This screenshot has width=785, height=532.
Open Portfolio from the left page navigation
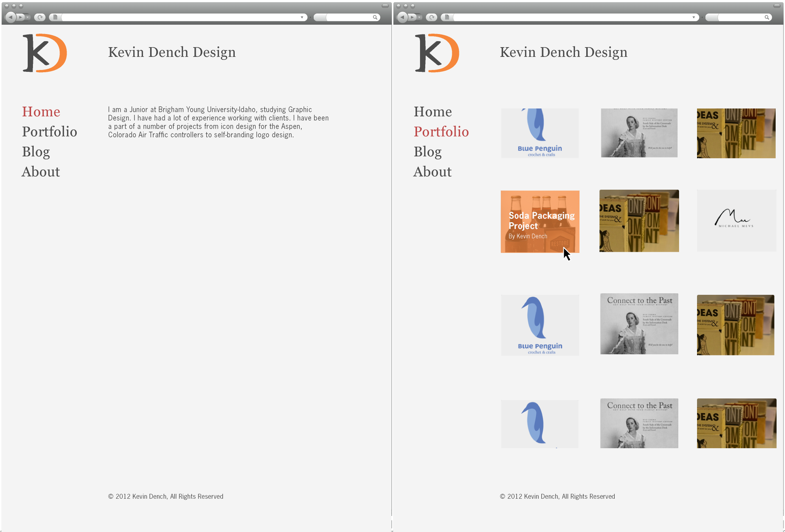(x=49, y=132)
